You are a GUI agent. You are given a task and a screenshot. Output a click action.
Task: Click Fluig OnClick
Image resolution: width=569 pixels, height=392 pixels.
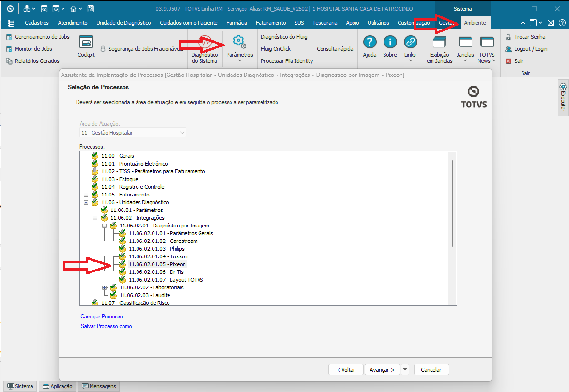pyautogui.click(x=276, y=49)
